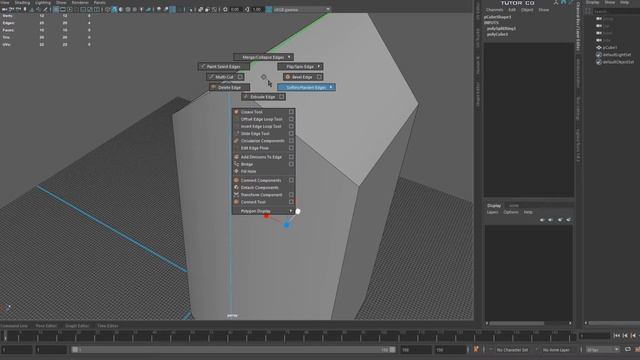Click the current frame input field

(x=595, y=336)
